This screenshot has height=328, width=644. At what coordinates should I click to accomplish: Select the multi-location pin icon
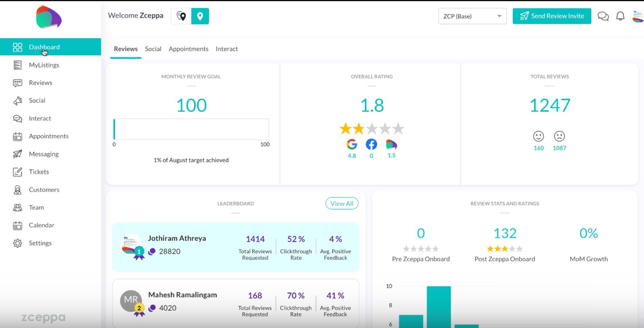tap(181, 16)
